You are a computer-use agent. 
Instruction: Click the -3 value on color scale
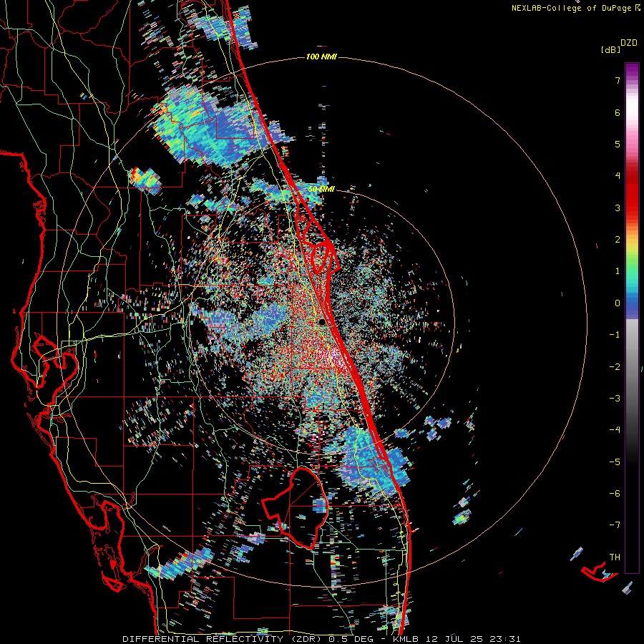pyautogui.click(x=615, y=399)
